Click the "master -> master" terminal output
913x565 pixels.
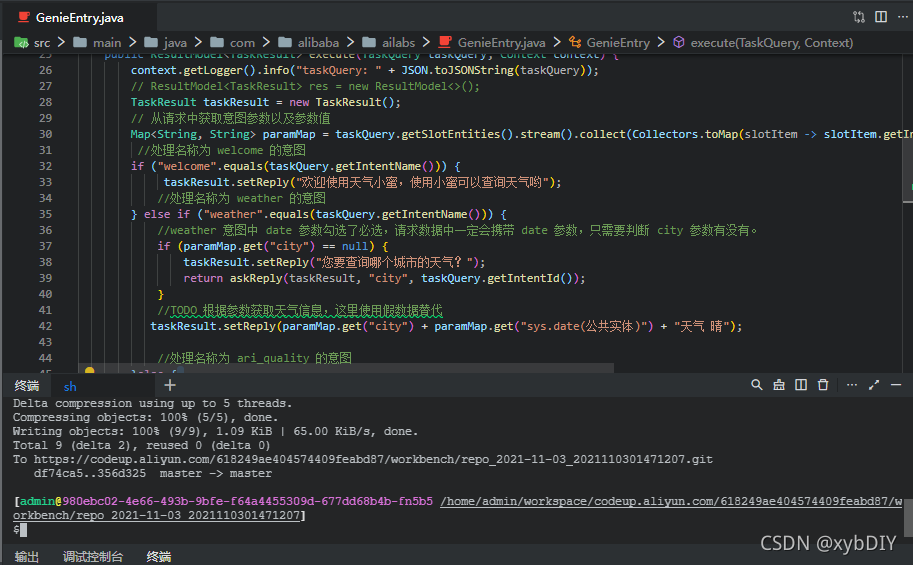point(215,474)
